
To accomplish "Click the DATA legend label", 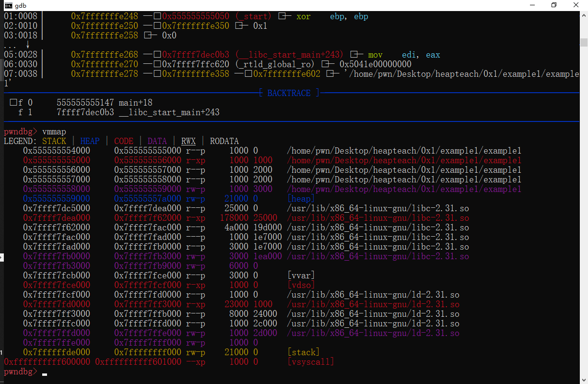I will tap(157, 141).
